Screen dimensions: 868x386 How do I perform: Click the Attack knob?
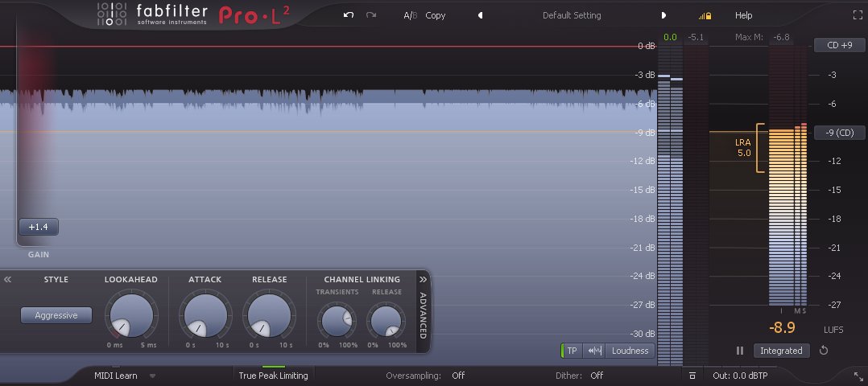point(205,315)
